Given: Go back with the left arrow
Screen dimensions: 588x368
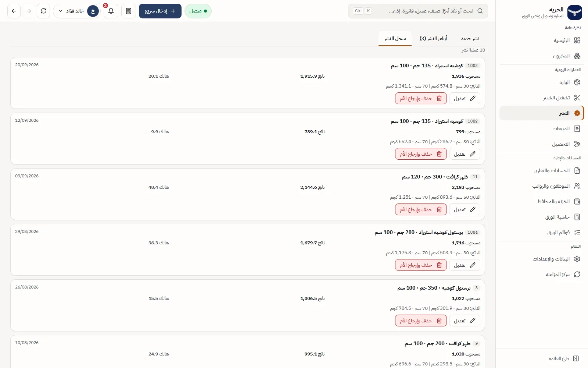Looking at the screenshot, I should [x=14, y=11].
